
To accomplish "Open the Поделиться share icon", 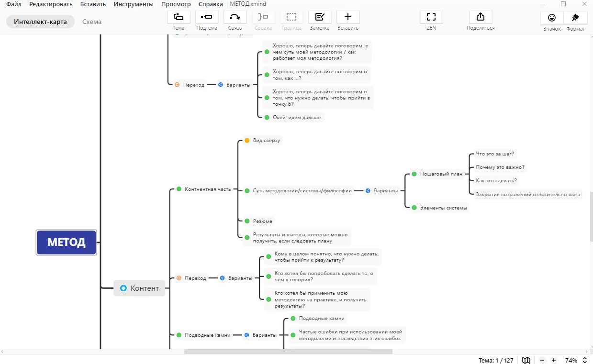I will tap(481, 17).
